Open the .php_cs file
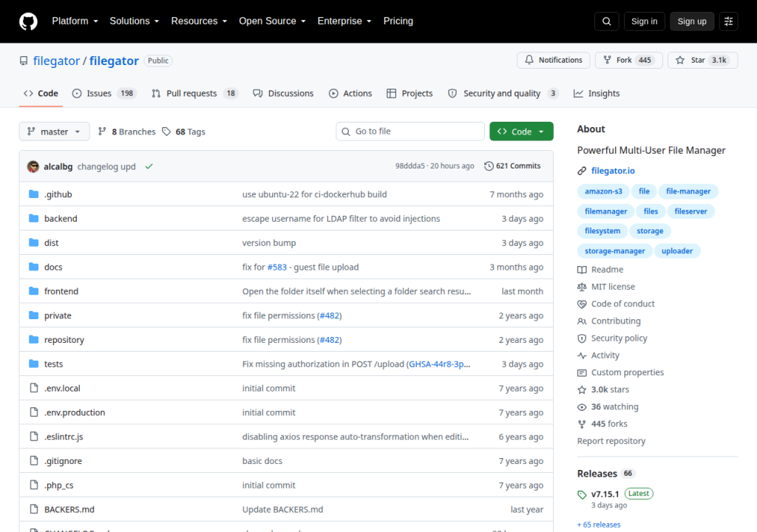The width and height of the screenshot is (757, 532). pos(59,485)
